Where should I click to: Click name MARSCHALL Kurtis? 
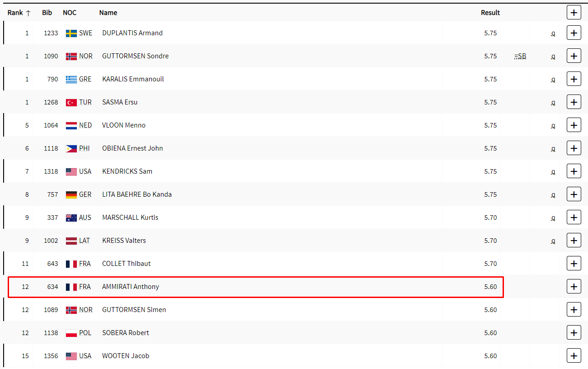(x=130, y=218)
